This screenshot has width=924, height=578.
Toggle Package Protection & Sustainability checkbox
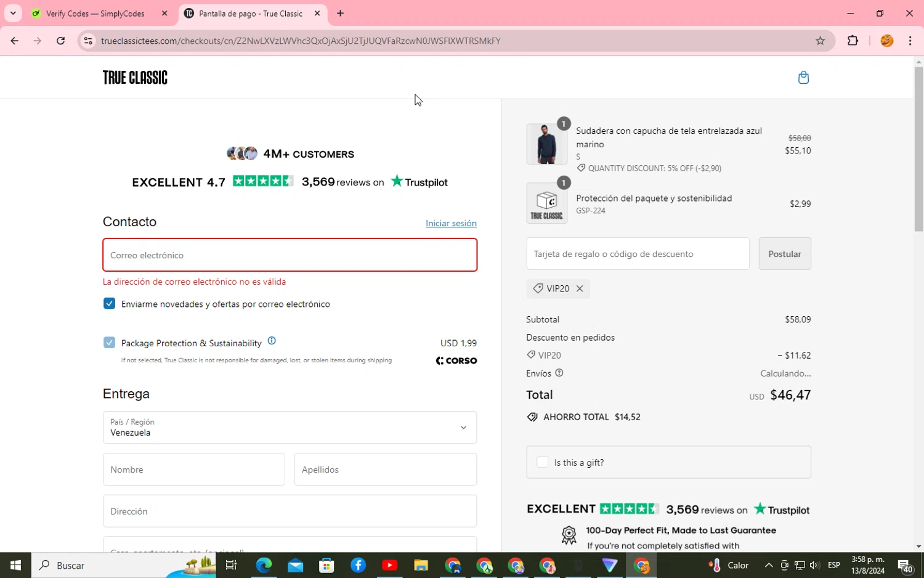click(x=109, y=343)
